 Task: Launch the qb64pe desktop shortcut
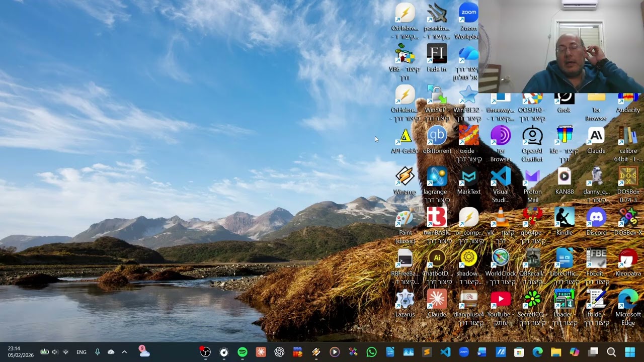[532, 225]
